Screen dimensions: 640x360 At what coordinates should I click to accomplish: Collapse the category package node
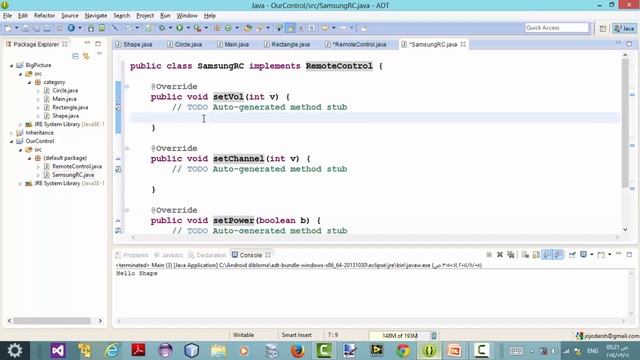[29, 82]
